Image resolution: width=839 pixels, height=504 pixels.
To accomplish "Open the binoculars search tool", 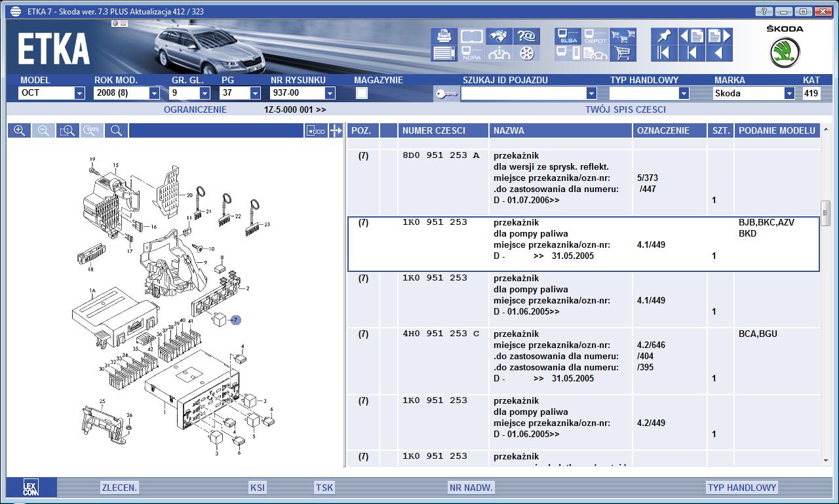I will tap(500, 36).
